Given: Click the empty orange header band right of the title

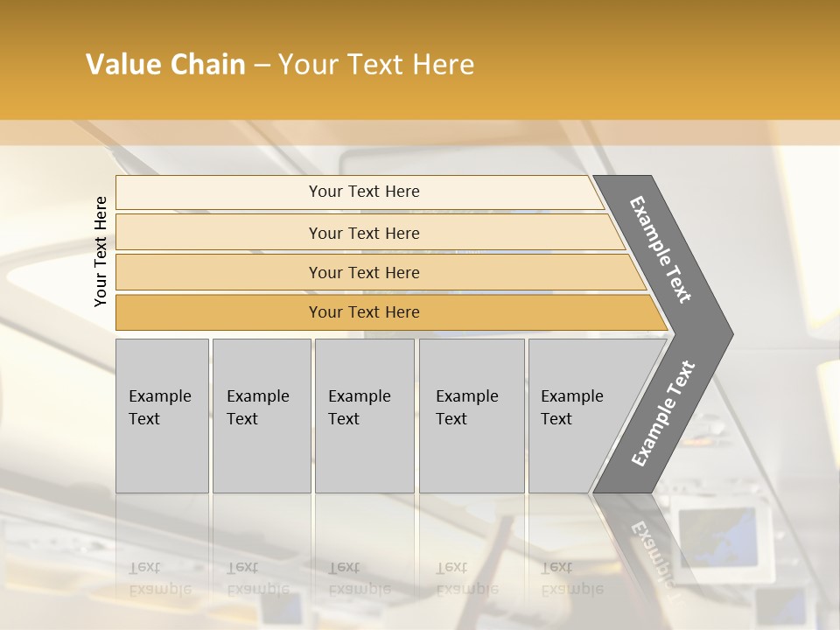Looking at the screenshot, I should 665,65.
